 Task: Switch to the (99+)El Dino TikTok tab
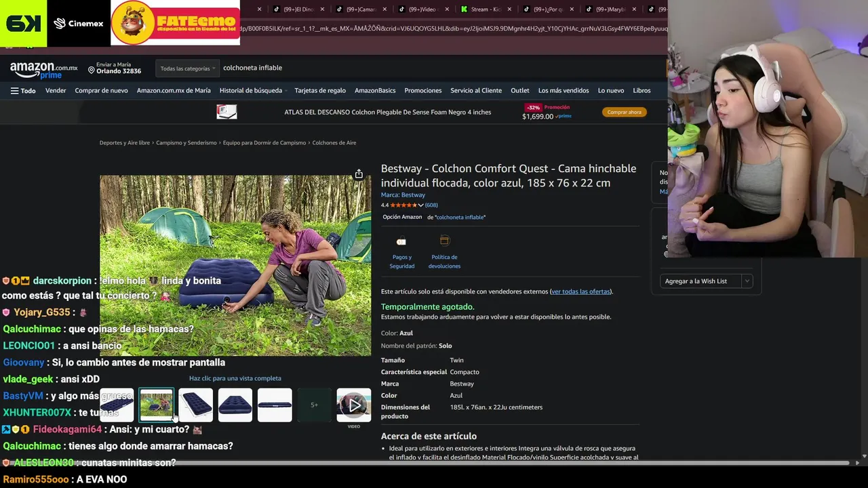click(x=293, y=9)
